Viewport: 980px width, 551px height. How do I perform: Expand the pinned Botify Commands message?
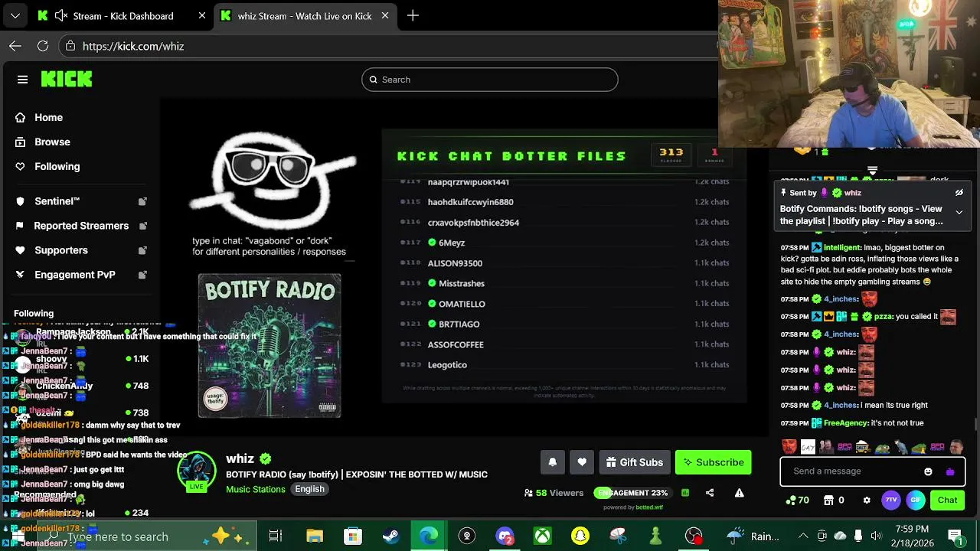pos(959,213)
